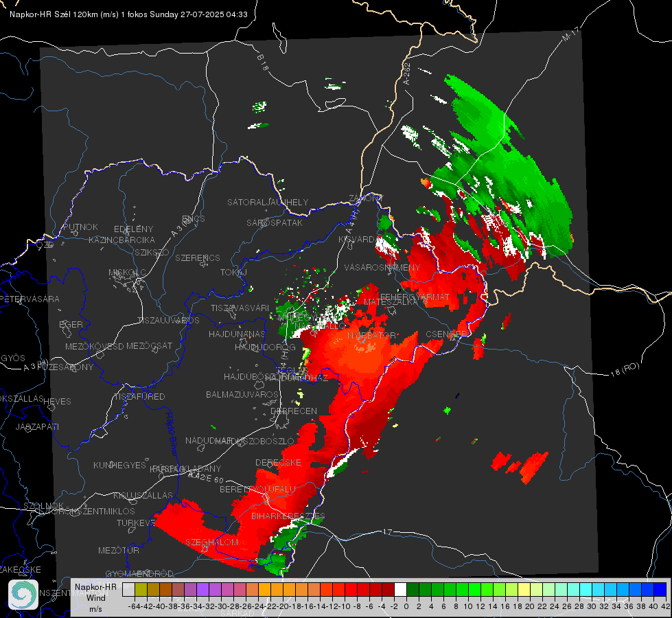Pick the light grey swatch at the legend start
Screen dimensions: 672x618
pos(128,590)
